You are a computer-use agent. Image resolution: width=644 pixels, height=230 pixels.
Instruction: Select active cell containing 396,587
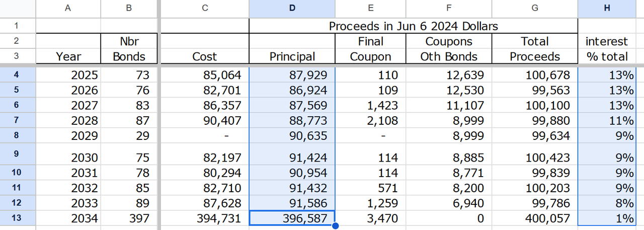tap(292, 218)
